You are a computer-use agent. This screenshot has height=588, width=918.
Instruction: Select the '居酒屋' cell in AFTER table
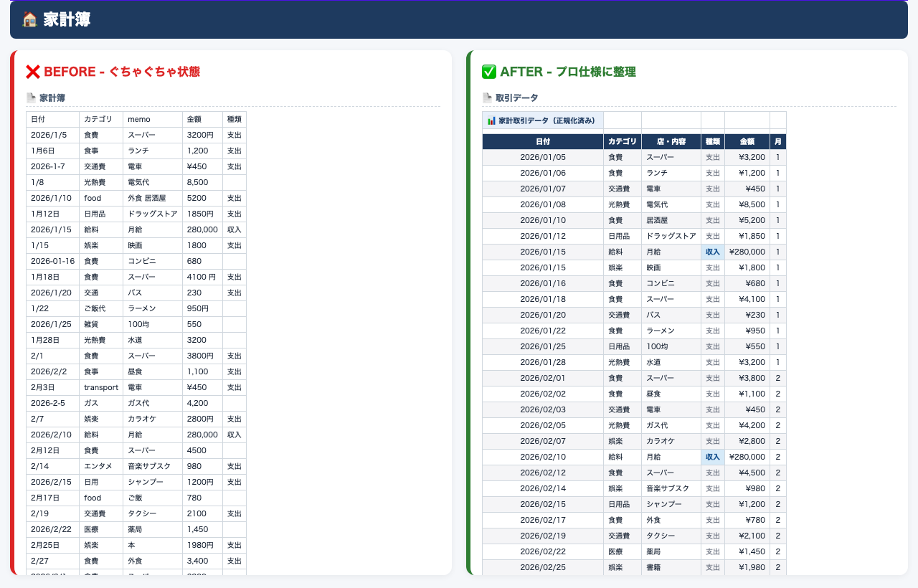tap(671, 220)
